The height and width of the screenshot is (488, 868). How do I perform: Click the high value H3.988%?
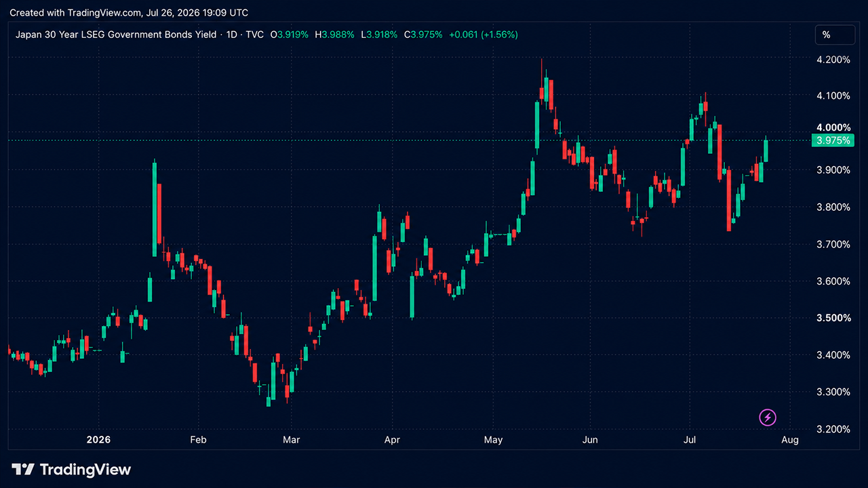[x=334, y=35]
